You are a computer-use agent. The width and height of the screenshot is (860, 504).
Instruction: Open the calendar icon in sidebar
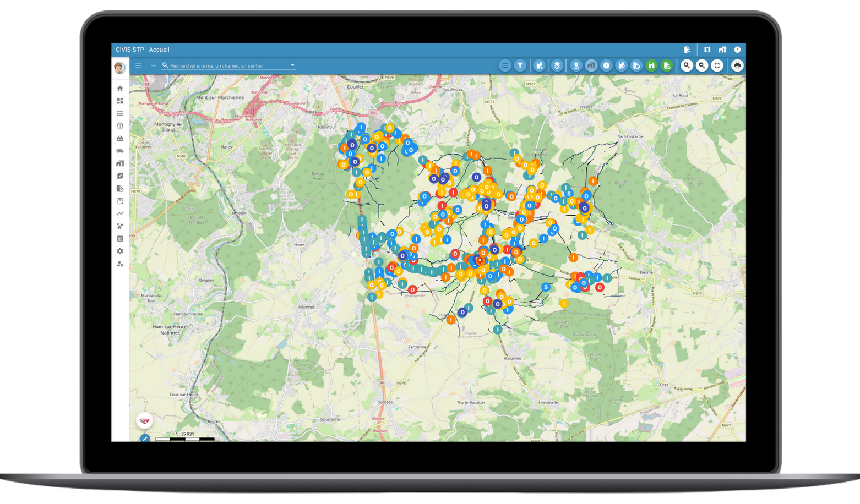[x=120, y=238]
